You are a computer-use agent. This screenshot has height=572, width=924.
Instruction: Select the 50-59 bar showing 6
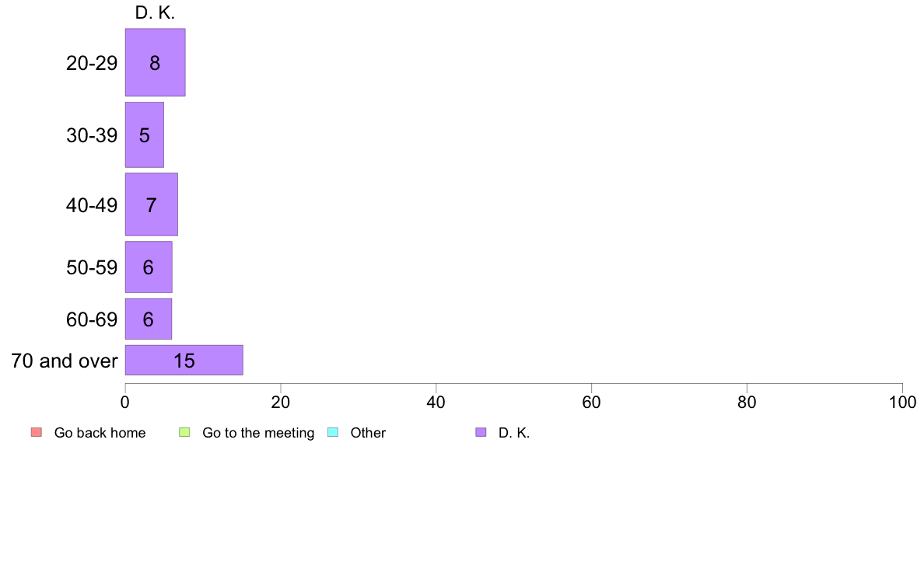pos(149,267)
